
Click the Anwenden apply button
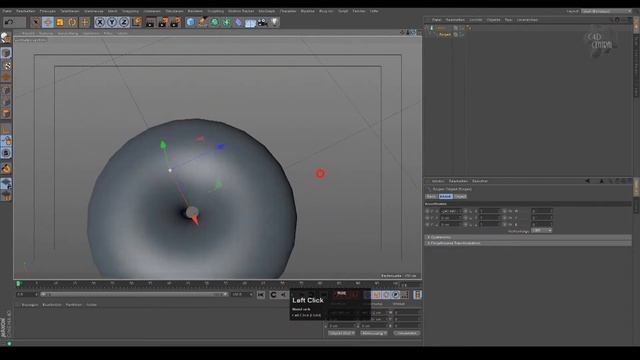(407, 333)
